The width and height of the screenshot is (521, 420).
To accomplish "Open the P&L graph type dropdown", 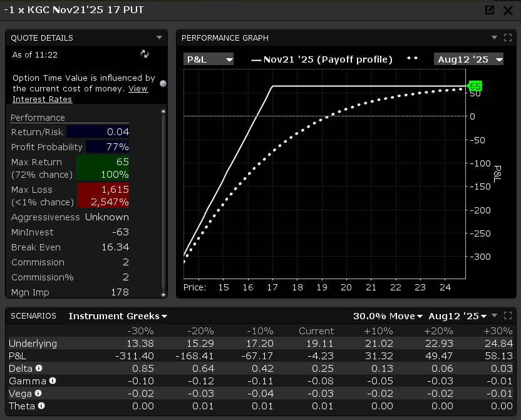I will (209, 59).
